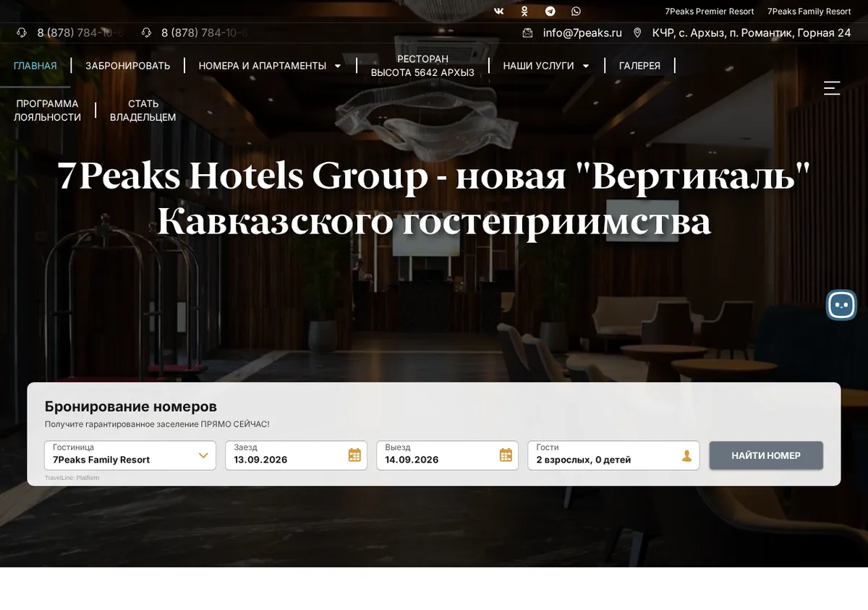Open the hamburger menu icon
Screen dimensions: 868x610
pos(832,88)
